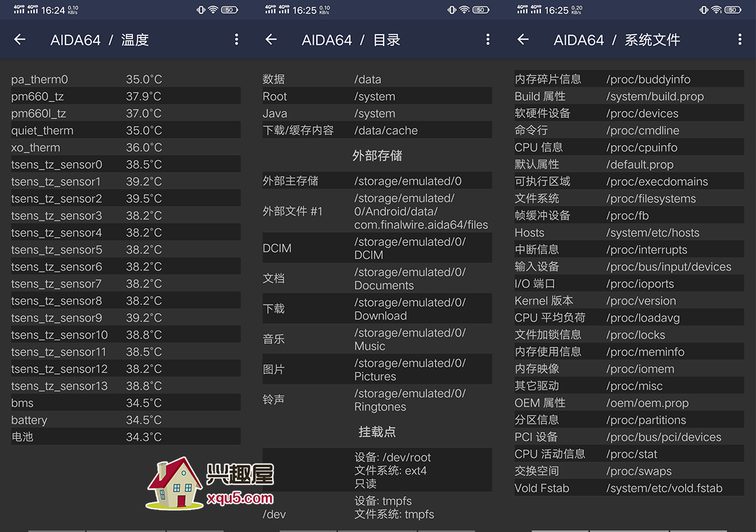Open 默认属性 /default.prop
The image size is (756, 532).
(x=629, y=164)
